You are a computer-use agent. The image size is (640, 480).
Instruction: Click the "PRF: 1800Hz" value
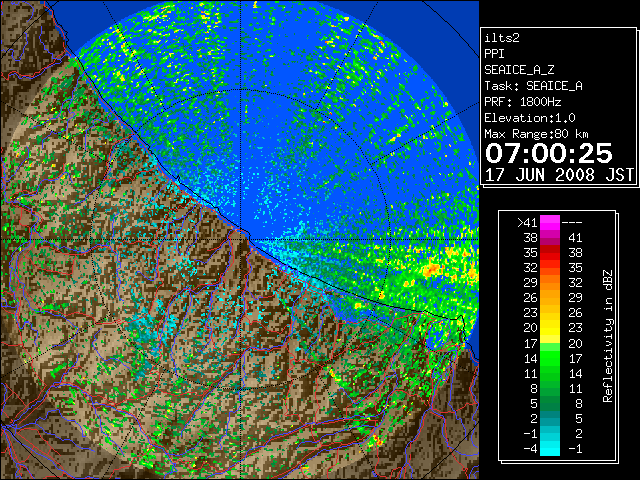[522, 102]
